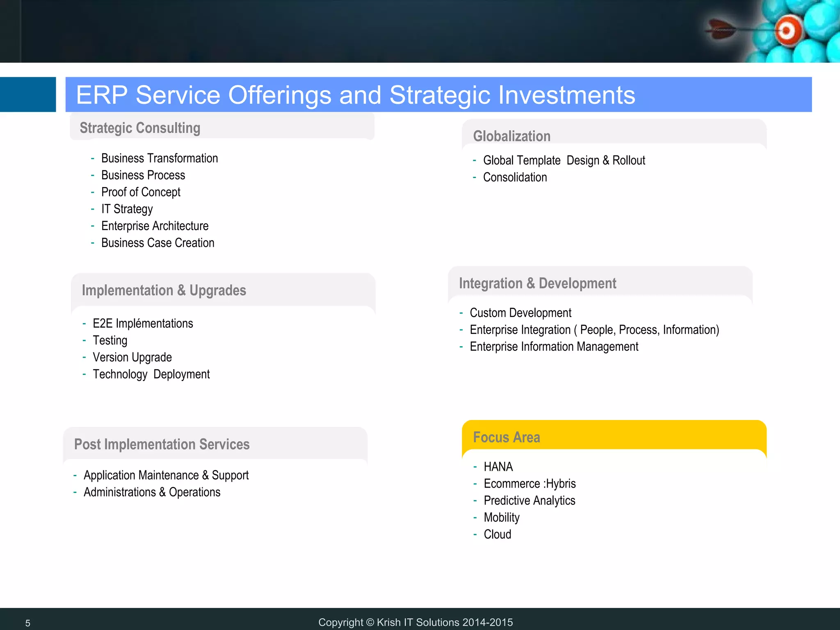Select the Globalization section header
Viewport: 840px width, 630px height.
[x=511, y=136]
